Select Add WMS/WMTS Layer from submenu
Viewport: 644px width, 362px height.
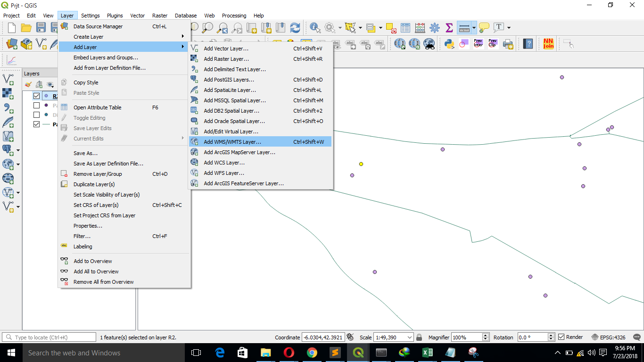coord(231,142)
